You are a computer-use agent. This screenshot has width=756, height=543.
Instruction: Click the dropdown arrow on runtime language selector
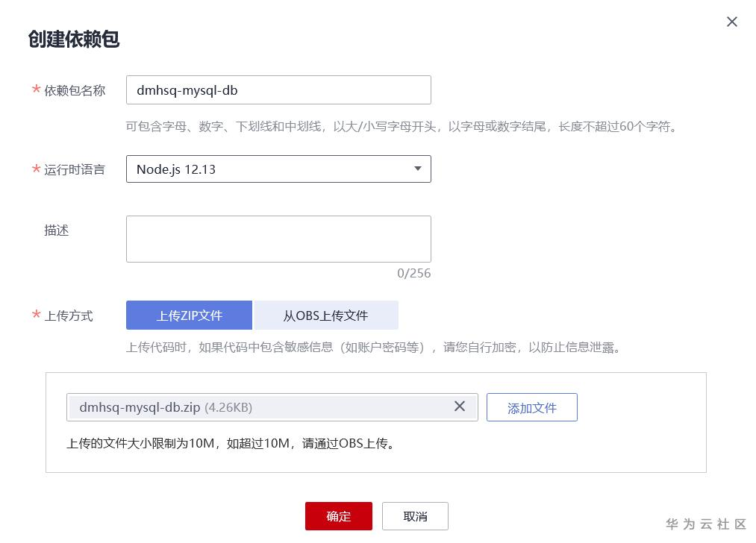(417, 169)
